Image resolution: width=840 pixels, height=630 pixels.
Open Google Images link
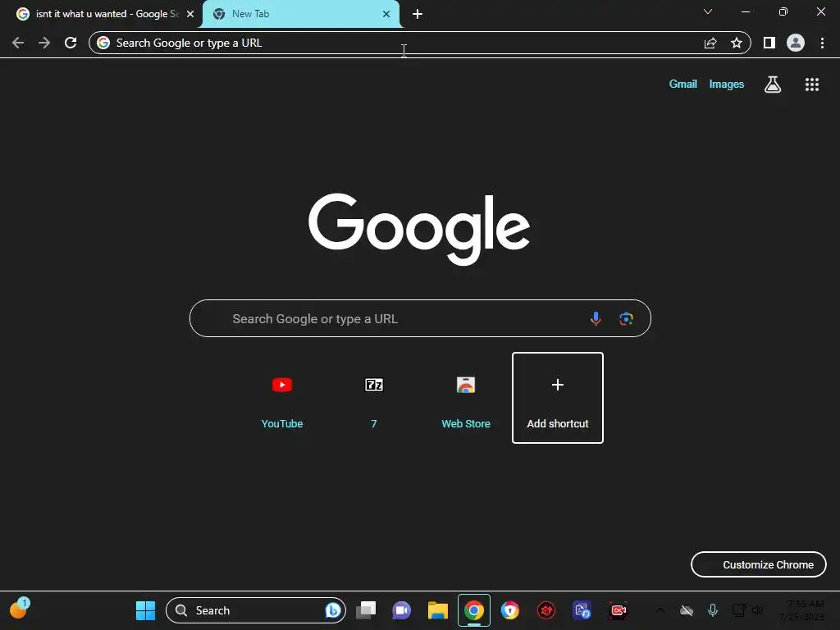pyautogui.click(x=727, y=84)
